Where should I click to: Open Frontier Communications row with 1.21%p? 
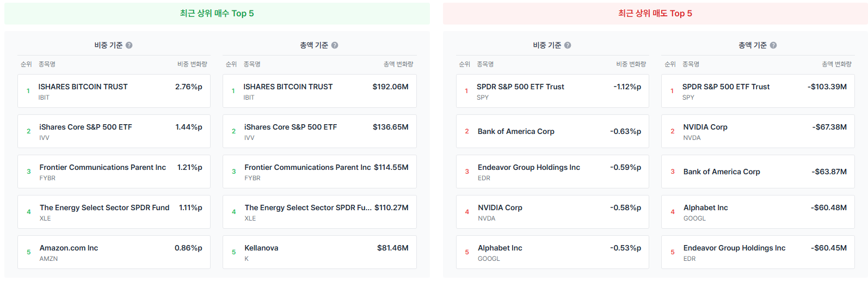click(114, 172)
